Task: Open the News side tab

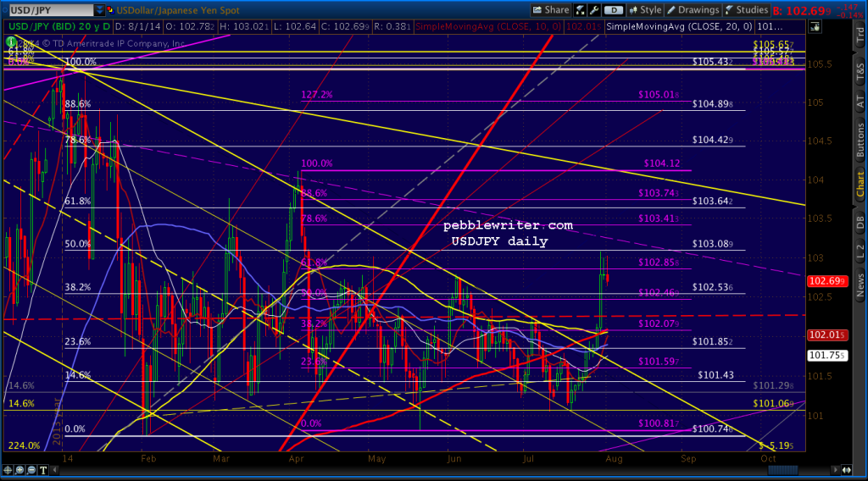Action: [x=860, y=285]
